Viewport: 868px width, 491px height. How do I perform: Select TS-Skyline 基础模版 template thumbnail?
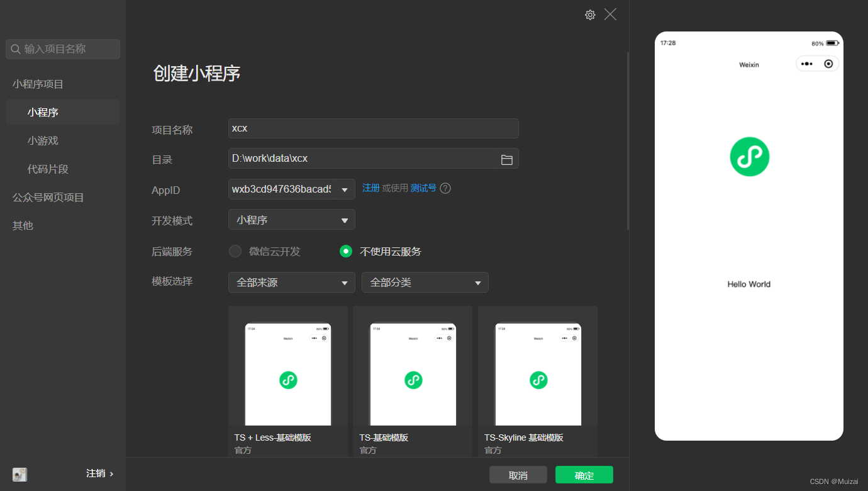coord(538,374)
